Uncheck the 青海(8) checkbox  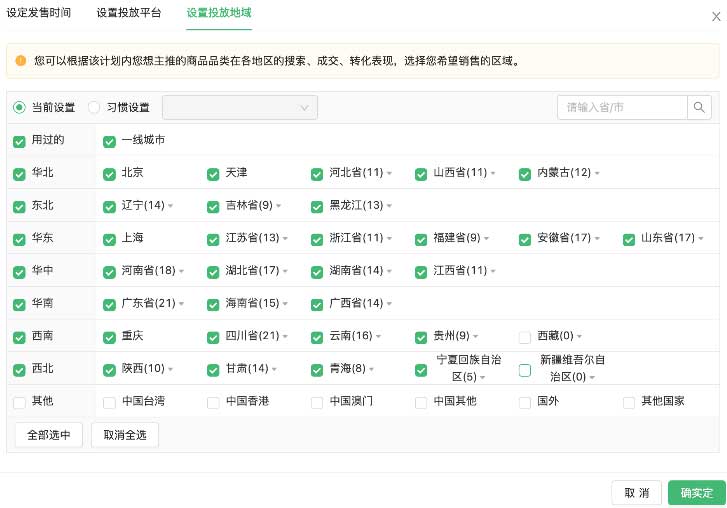coord(317,370)
